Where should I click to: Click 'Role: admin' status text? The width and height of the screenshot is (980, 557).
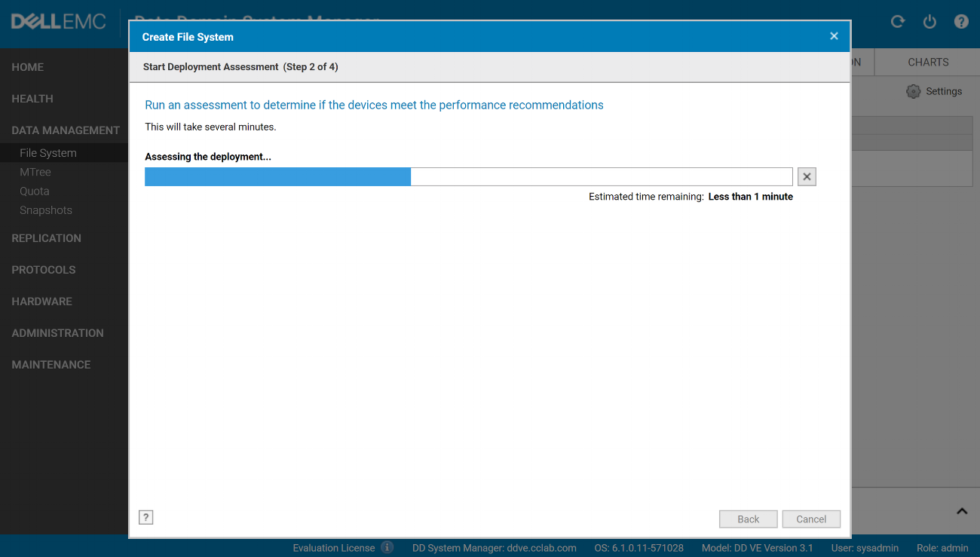(x=942, y=548)
